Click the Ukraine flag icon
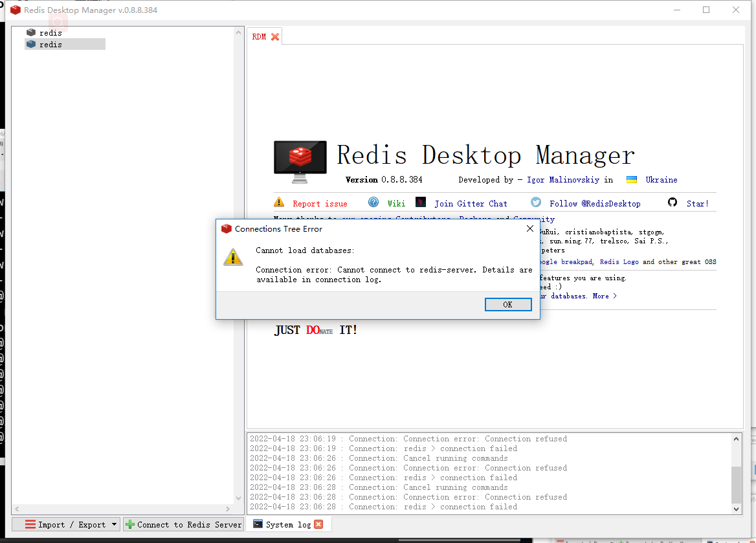Image resolution: width=756 pixels, height=543 pixels. pos(632,180)
